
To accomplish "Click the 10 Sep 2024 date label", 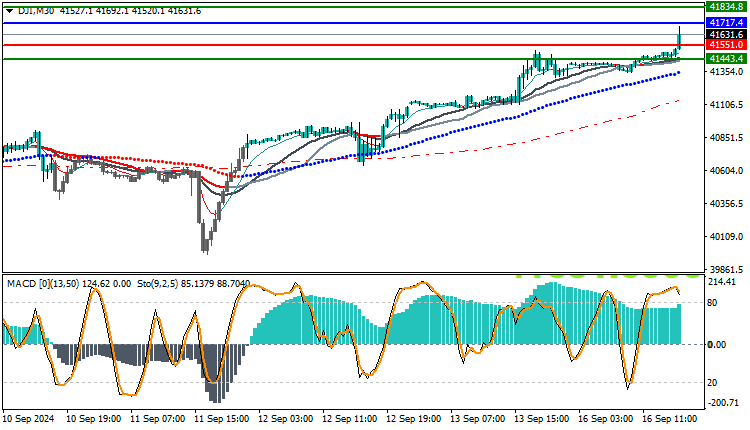I will point(28,419).
